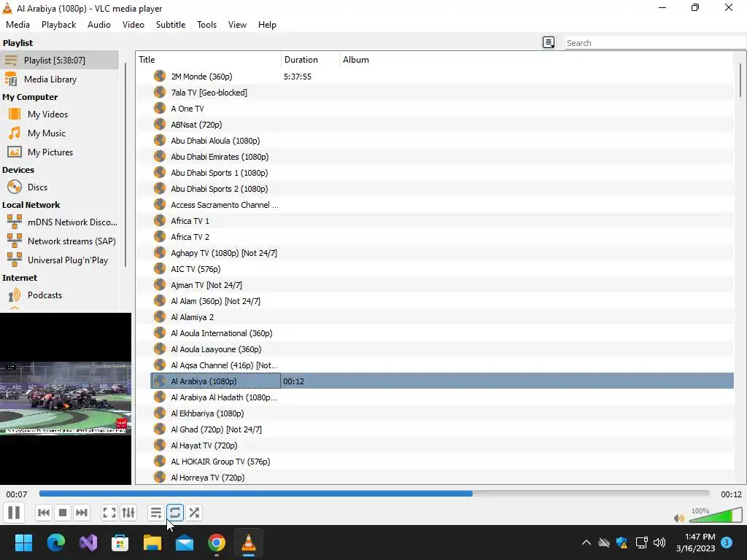Viewport: 747px width, 560px height.
Task: Select Abu Dhabi Emirates (1080p)
Action: (442, 157)
